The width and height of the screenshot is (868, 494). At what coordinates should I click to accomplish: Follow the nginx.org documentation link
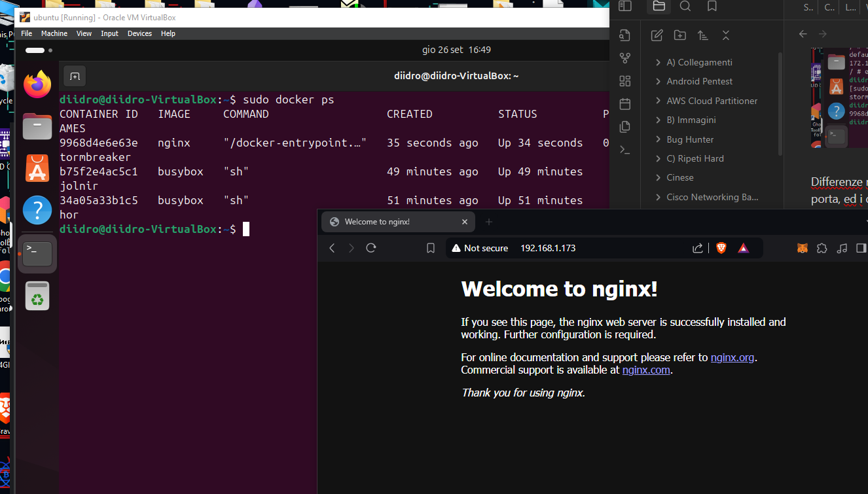[x=732, y=357]
